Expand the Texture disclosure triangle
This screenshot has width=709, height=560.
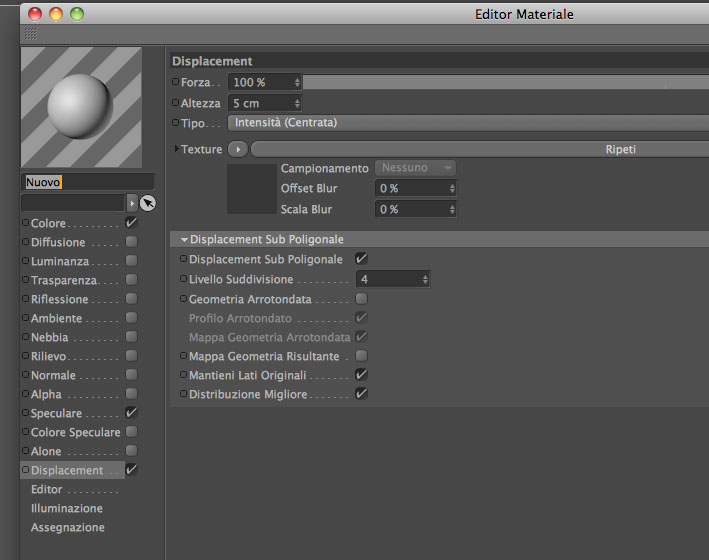(x=177, y=148)
